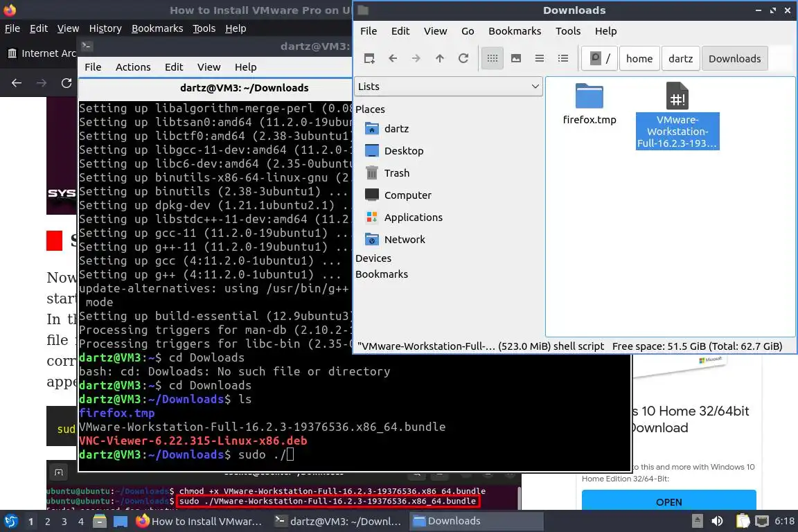
Task: Open View menu in Downloads window
Action: [x=435, y=31]
